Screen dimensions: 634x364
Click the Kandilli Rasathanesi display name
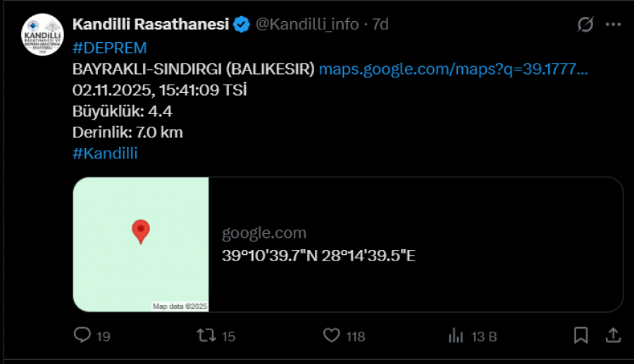(151, 25)
